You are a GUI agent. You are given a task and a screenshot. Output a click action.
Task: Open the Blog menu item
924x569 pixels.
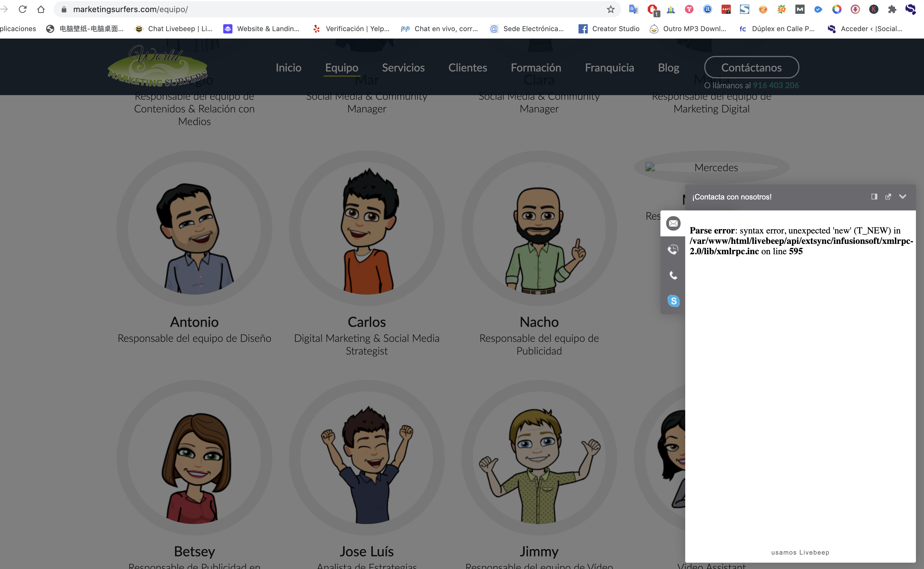coord(668,68)
